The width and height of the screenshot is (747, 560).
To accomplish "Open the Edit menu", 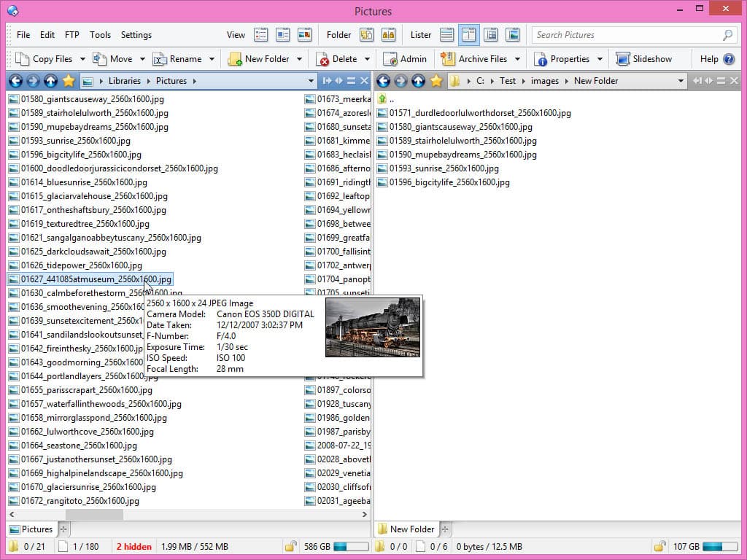I will pyautogui.click(x=47, y=35).
